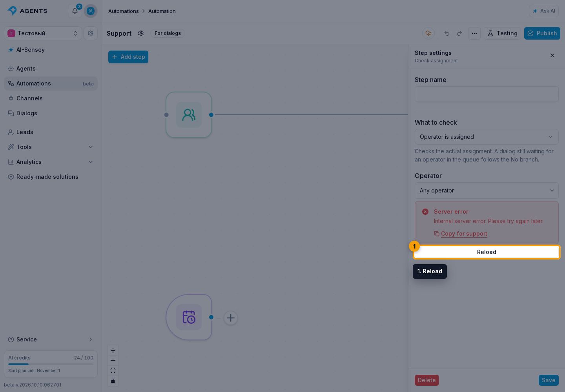The image size is (565, 392).
Task: Open Ready-made solutions
Action: tap(51, 177)
